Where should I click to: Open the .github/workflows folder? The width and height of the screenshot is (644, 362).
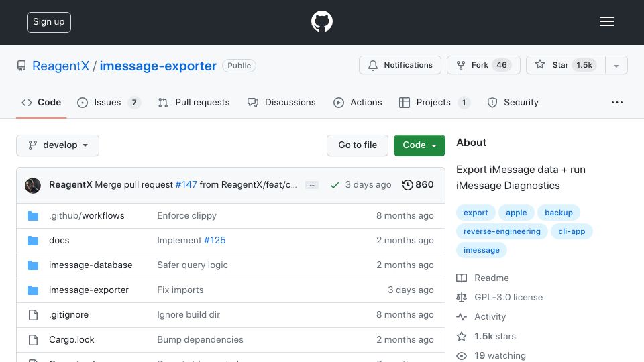[x=87, y=215]
